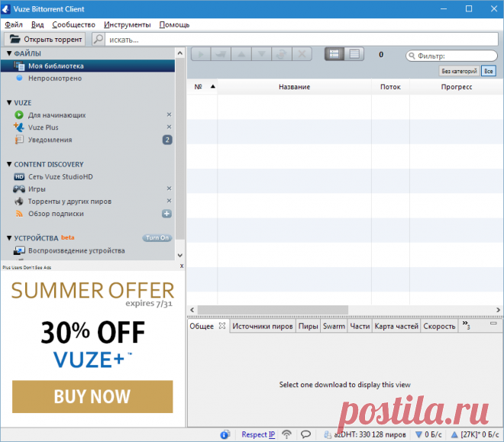The height and width of the screenshot is (442, 504).
Task: Switch to Карта частей tab
Action: click(396, 326)
